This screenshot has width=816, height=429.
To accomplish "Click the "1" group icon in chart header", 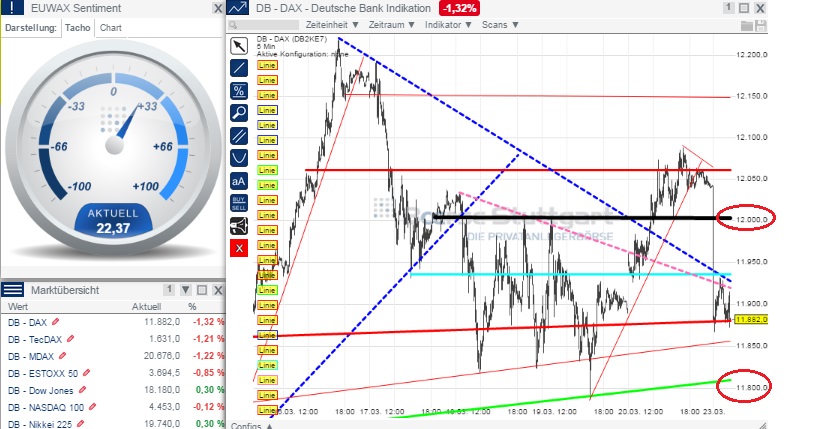I will pyautogui.click(x=729, y=7).
